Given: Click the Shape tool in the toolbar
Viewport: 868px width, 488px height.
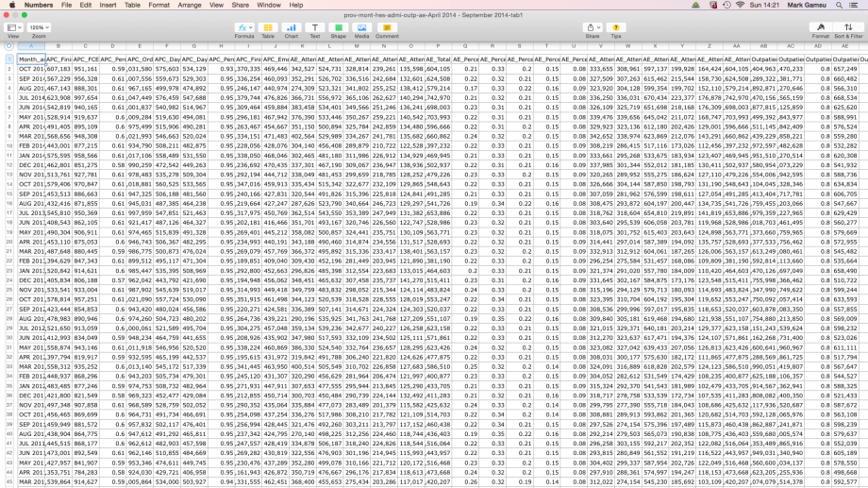Looking at the screenshot, I should (x=338, y=29).
